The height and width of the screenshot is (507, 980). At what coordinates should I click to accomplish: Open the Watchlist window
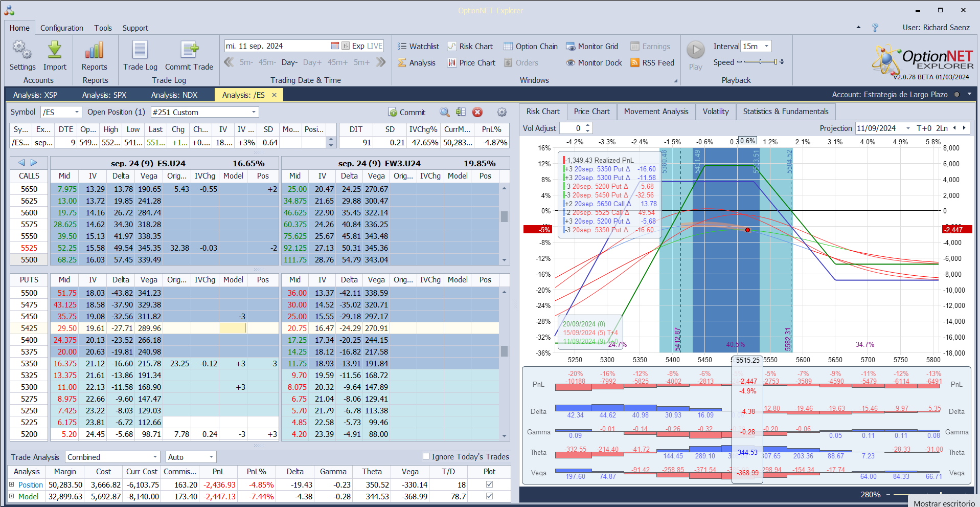tap(418, 46)
